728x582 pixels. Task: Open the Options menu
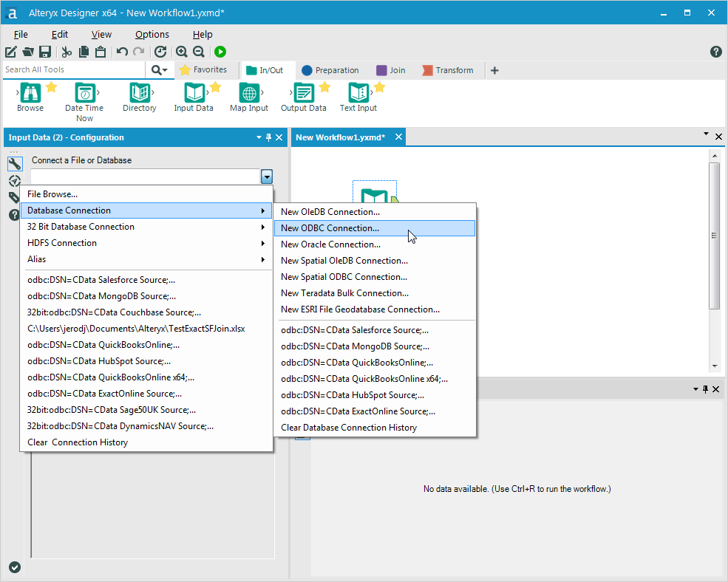pos(152,35)
